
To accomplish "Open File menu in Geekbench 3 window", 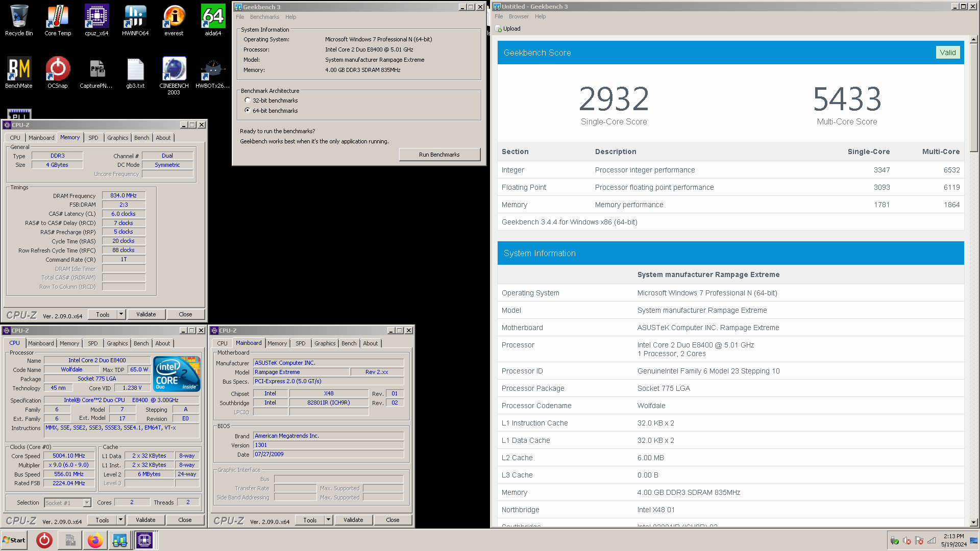I will pyautogui.click(x=240, y=17).
